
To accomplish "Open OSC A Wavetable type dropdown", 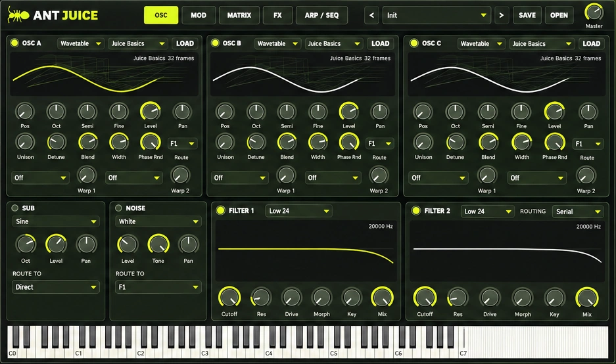I will tap(81, 43).
